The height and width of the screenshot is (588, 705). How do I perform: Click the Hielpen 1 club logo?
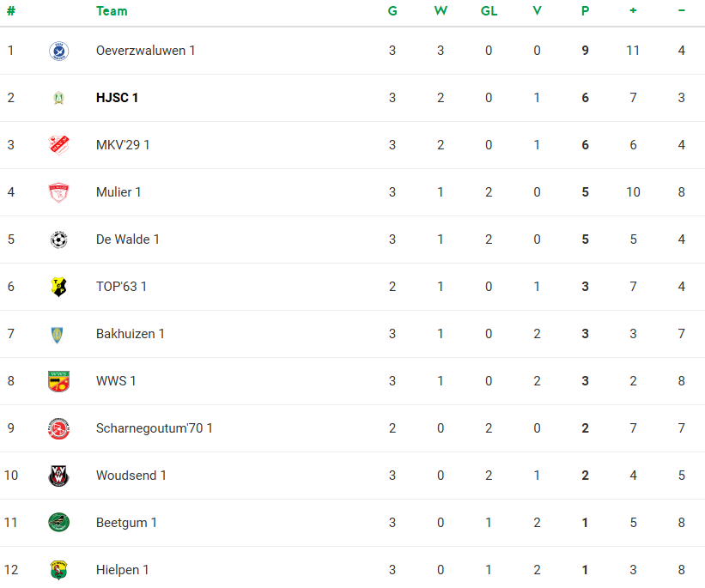[58, 570]
